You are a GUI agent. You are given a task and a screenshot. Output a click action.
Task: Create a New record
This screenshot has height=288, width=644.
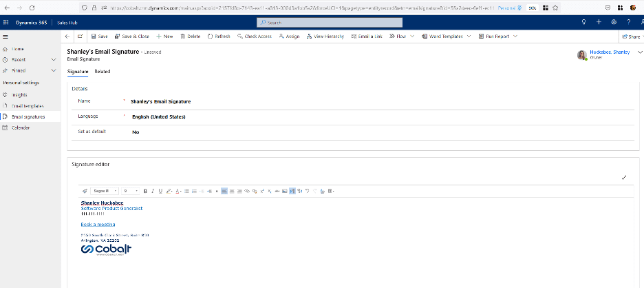point(164,37)
